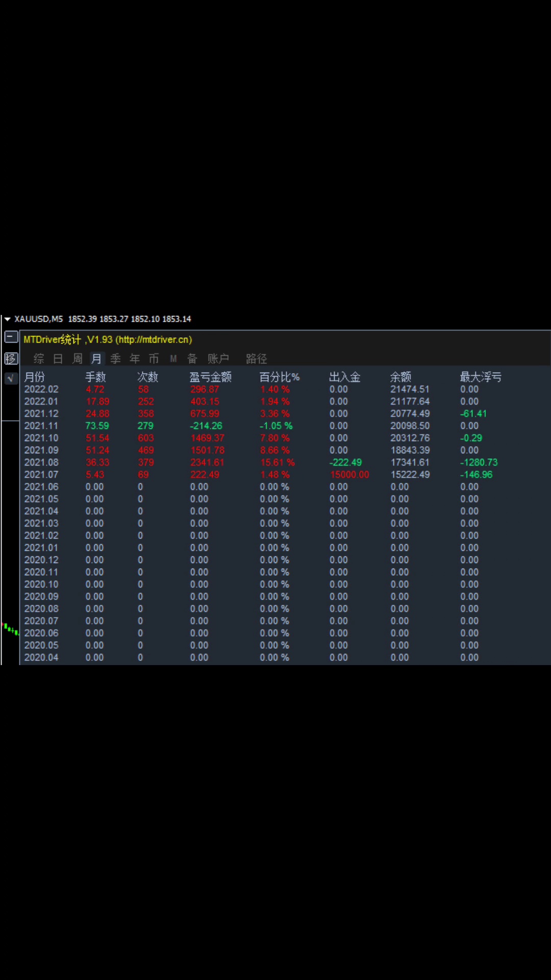
Task: Click the 出入金 column header
Action: point(345,377)
